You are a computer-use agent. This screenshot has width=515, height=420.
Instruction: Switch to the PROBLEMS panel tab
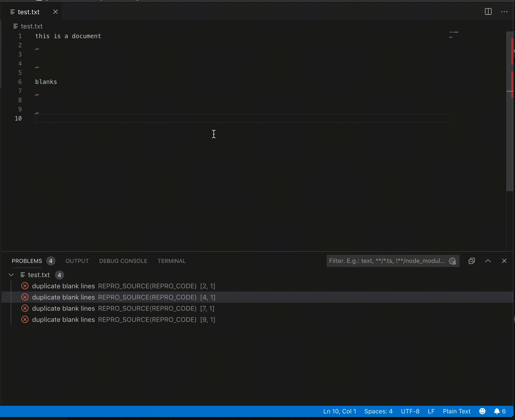tap(27, 261)
